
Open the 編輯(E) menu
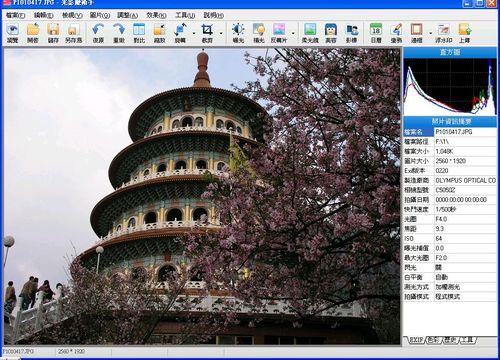click(44, 15)
